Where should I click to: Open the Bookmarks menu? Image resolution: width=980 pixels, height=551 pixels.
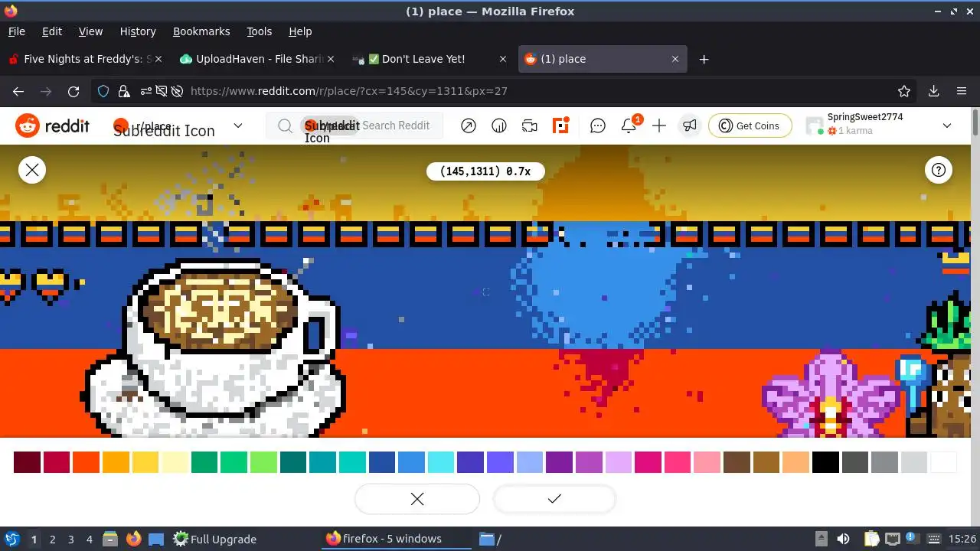tap(201, 31)
